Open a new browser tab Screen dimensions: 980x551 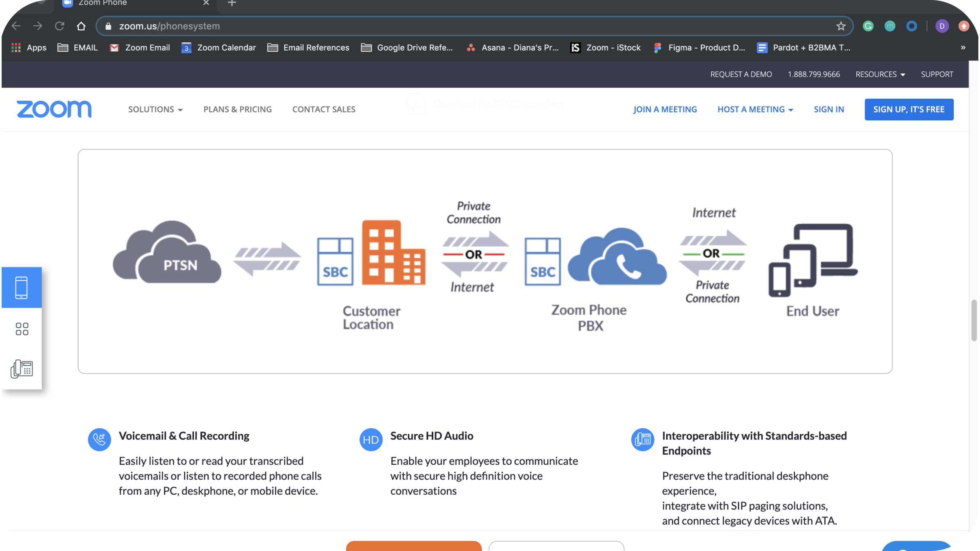pos(232,3)
